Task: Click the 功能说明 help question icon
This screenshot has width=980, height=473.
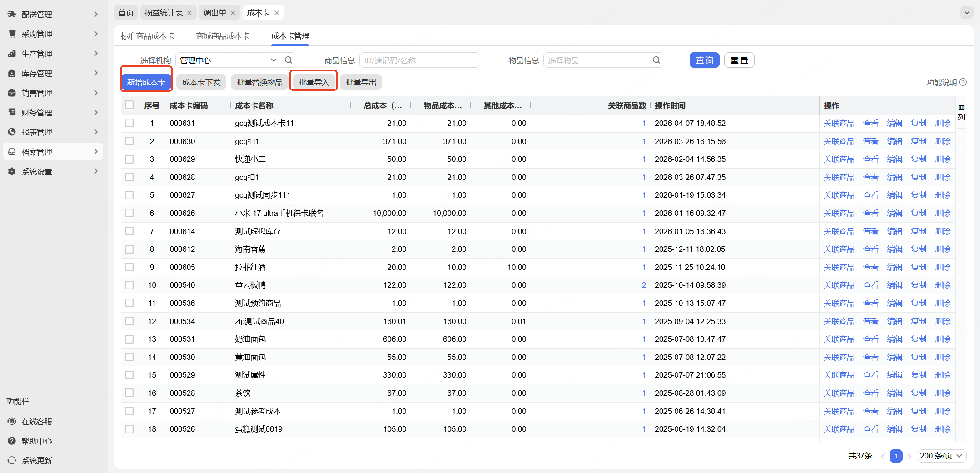Action: 963,82
